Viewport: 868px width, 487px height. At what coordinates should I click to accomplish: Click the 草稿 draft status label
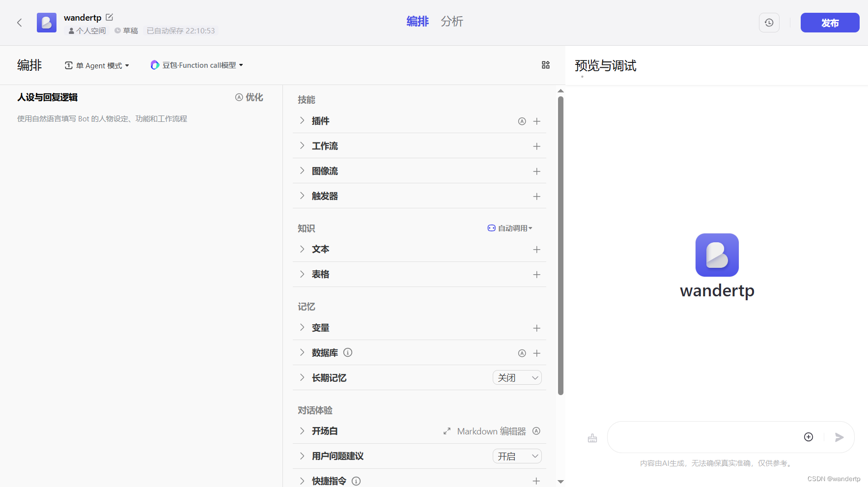[x=126, y=30]
